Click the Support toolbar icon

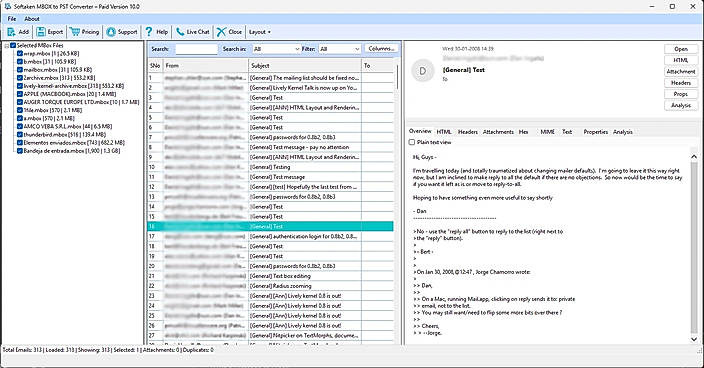pos(111,32)
